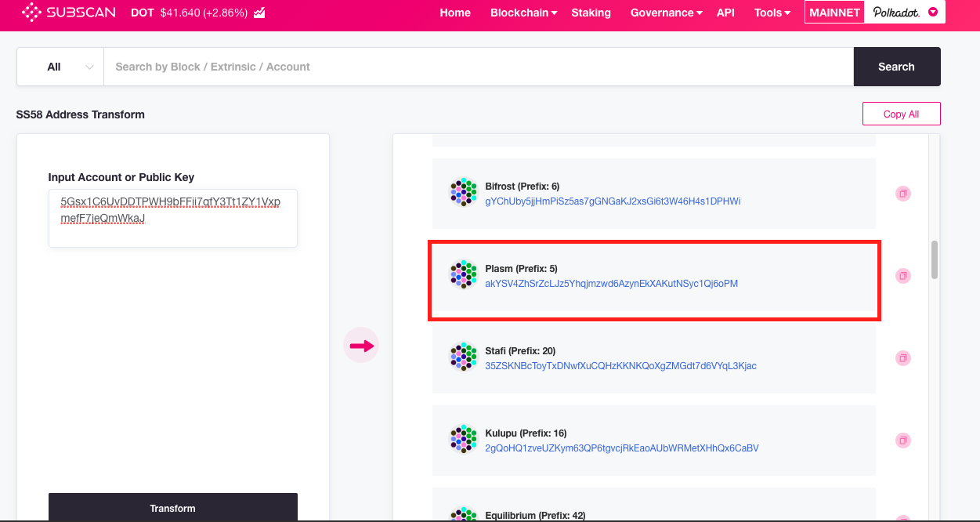
Task: Click the Transform button
Action: pyautogui.click(x=173, y=507)
